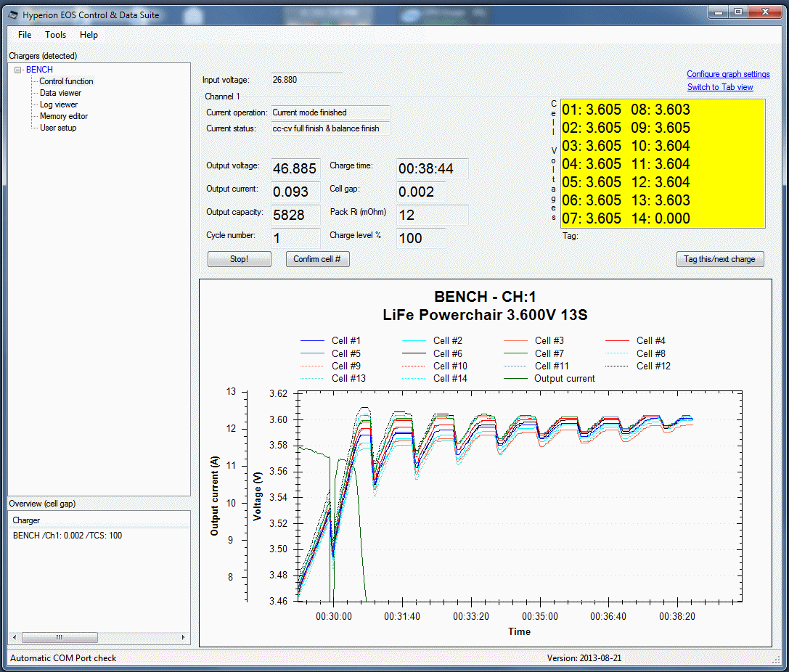789x672 pixels.
Task: Select Data viewer in the tree
Action: [x=60, y=93]
